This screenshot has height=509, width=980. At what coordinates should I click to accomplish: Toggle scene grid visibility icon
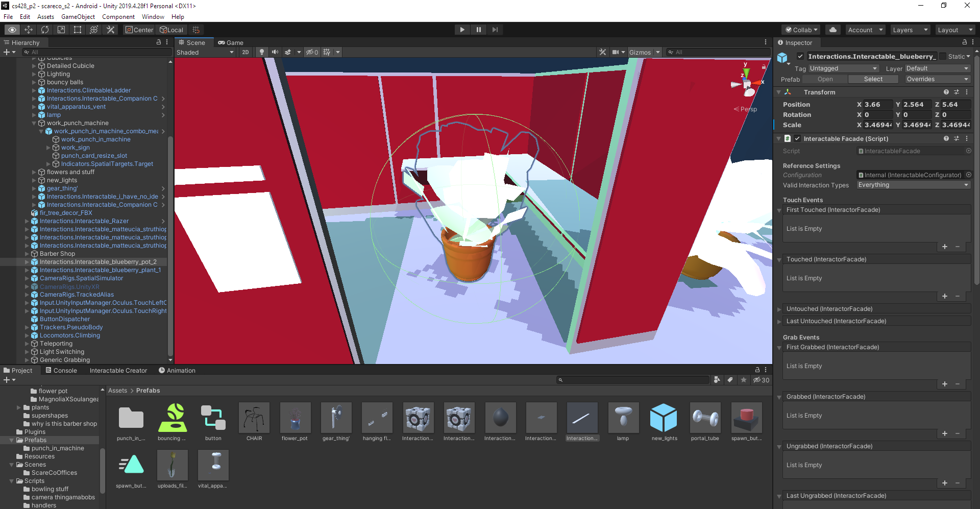coord(327,52)
